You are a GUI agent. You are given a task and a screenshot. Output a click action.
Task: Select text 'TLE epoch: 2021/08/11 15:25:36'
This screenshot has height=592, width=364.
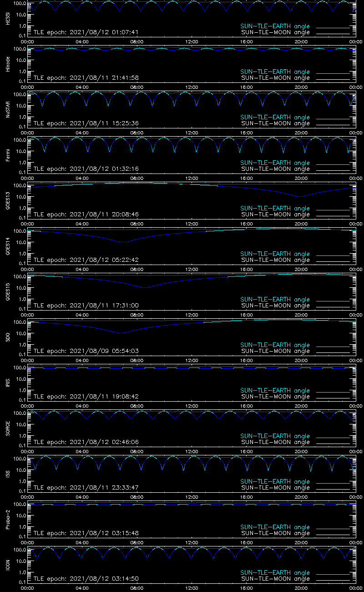point(86,123)
